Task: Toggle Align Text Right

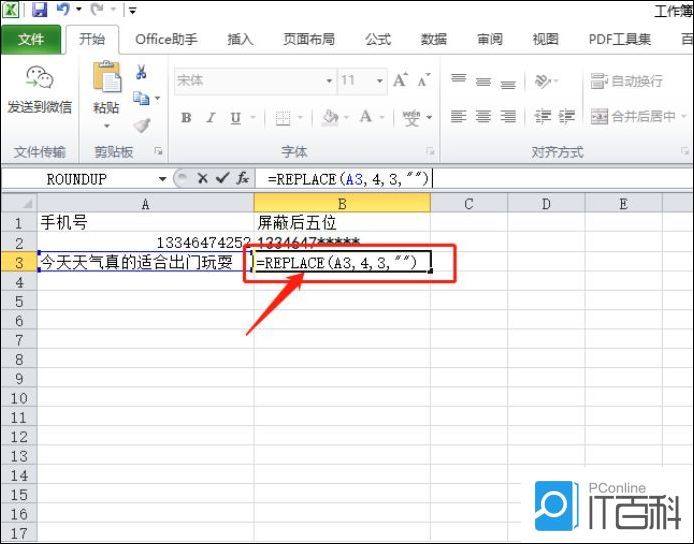Action: tap(508, 116)
